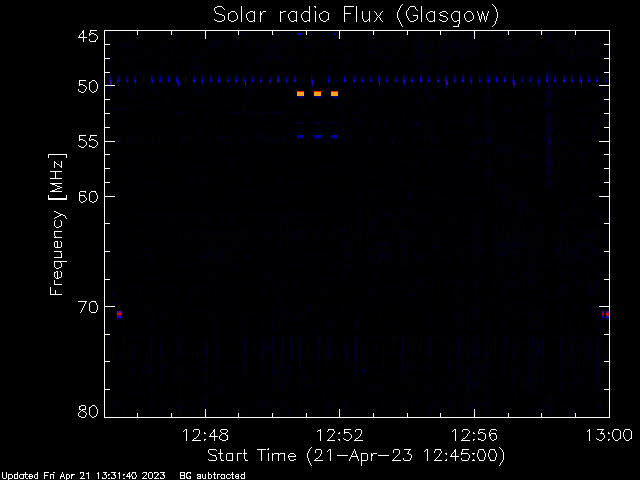Select the 70 frequency tick label
640x480 pixels.
point(88,307)
